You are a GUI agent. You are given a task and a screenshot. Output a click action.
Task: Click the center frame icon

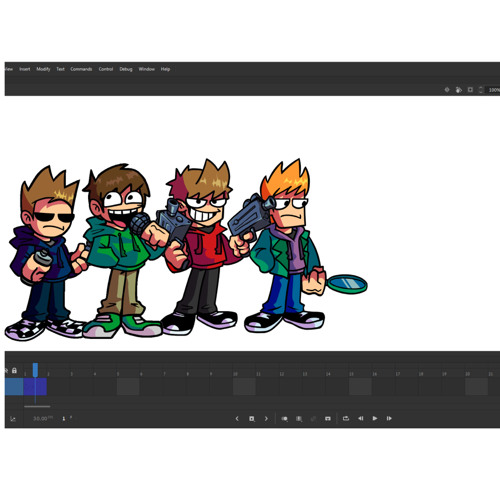pyautogui.click(x=328, y=418)
